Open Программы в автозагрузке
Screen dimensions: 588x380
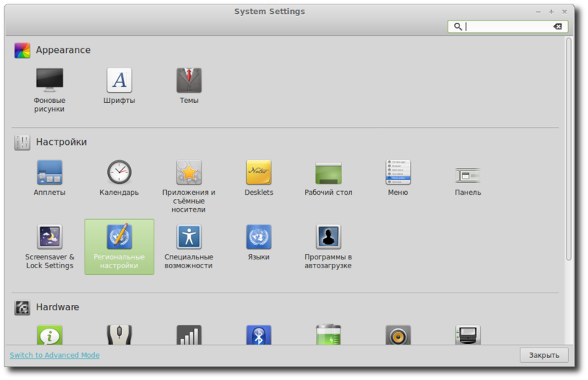[329, 247]
